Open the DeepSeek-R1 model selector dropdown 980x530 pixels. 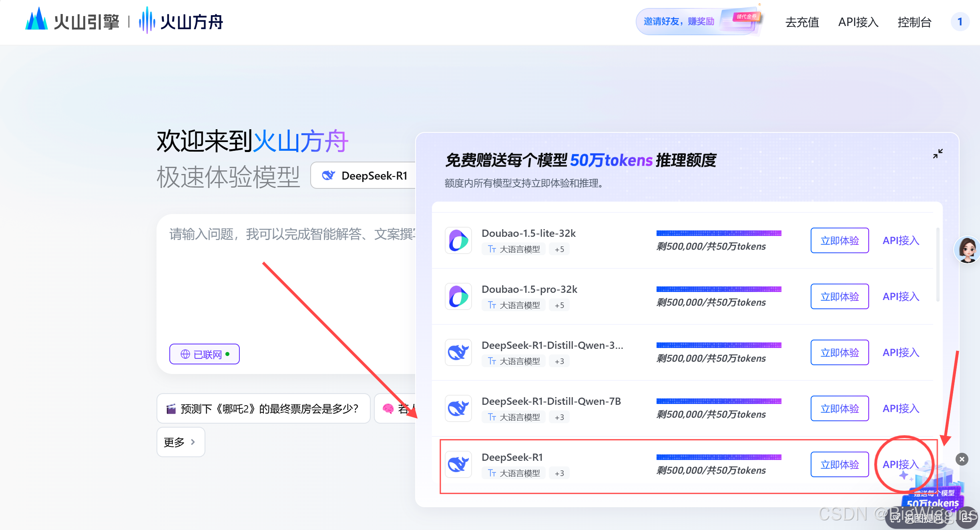coord(364,176)
